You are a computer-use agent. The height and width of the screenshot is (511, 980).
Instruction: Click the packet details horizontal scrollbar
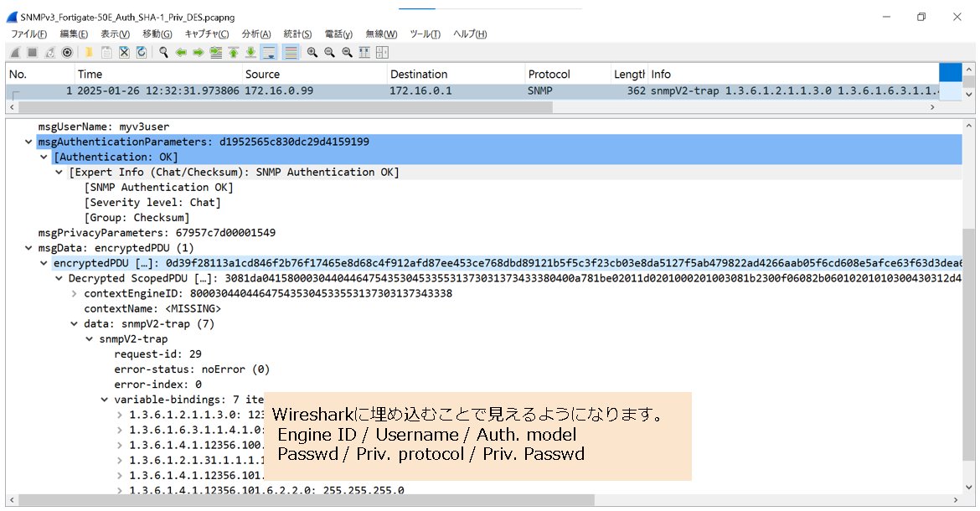(x=305, y=500)
